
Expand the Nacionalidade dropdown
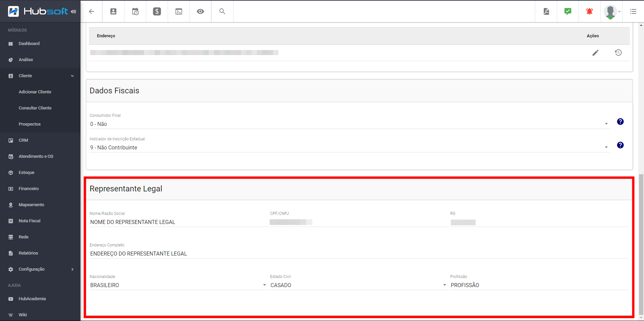click(178, 285)
